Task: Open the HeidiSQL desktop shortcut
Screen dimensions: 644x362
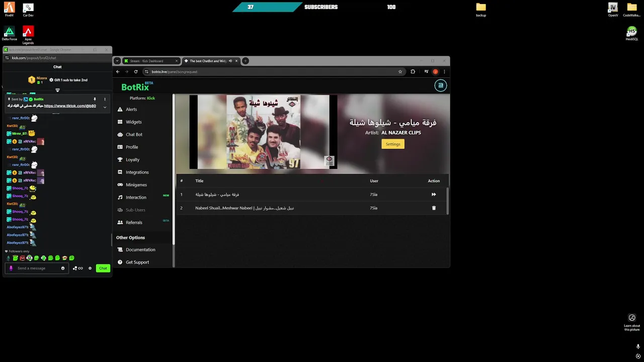Action: pos(632,34)
